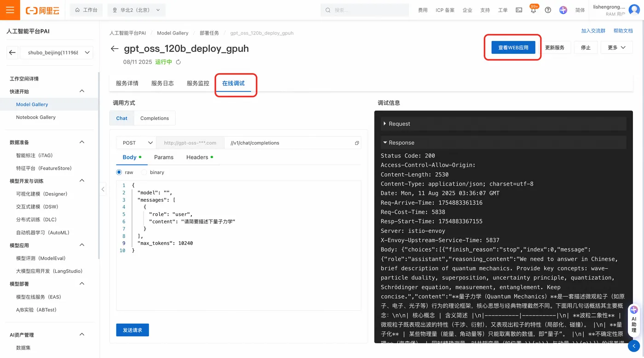This screenshot has width=644, height=358.
Task: Go back using workspace back arrow
Action: coord(12,52)
